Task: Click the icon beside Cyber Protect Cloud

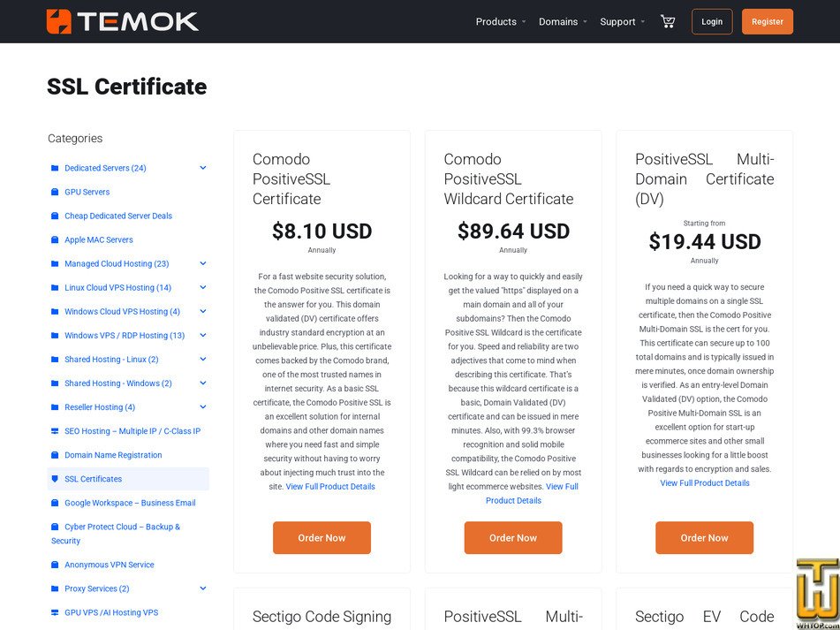Action: 55,526
